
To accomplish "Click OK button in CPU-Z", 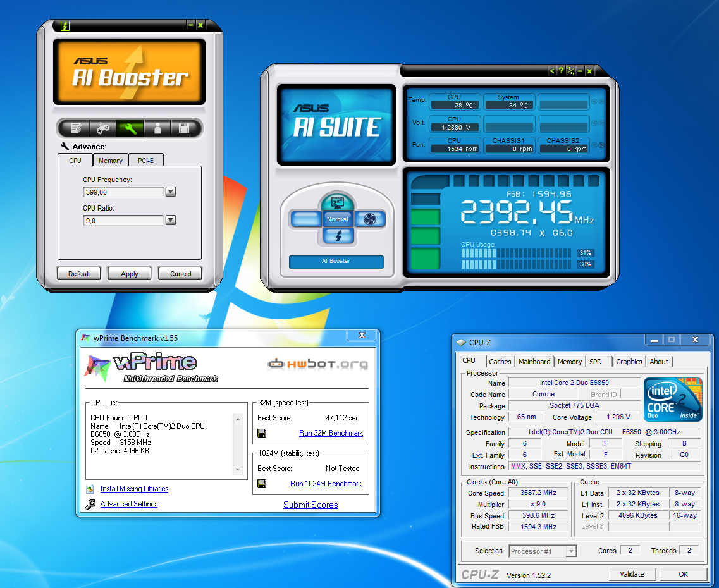I will [683, 574].
